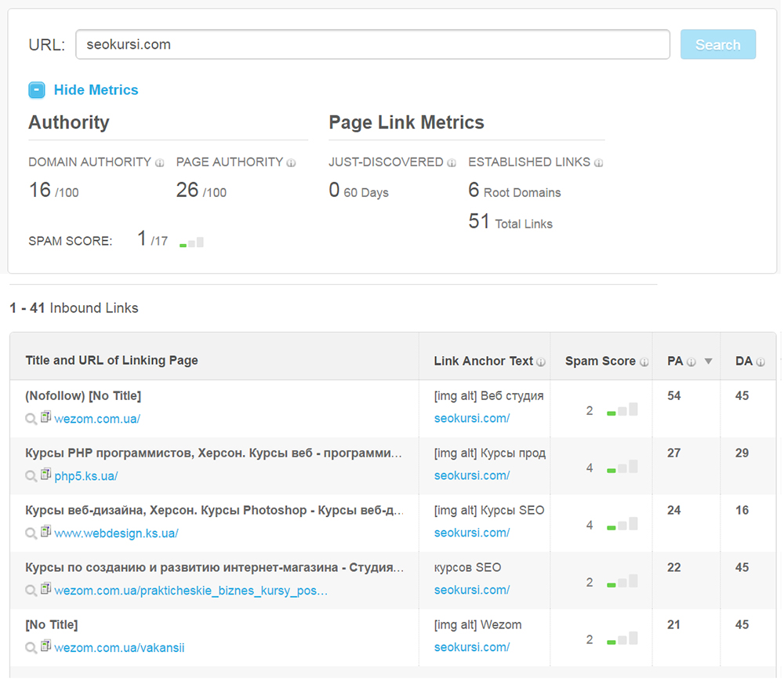Click magnifier icon beside www.webdesign.ks.ua/
This screenshot has width=784, height=684.
coord(31,533)
